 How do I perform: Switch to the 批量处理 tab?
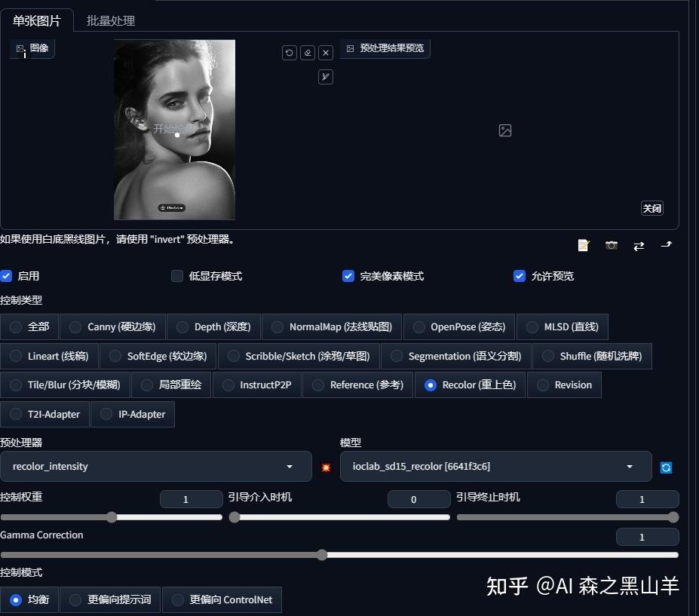109,20
